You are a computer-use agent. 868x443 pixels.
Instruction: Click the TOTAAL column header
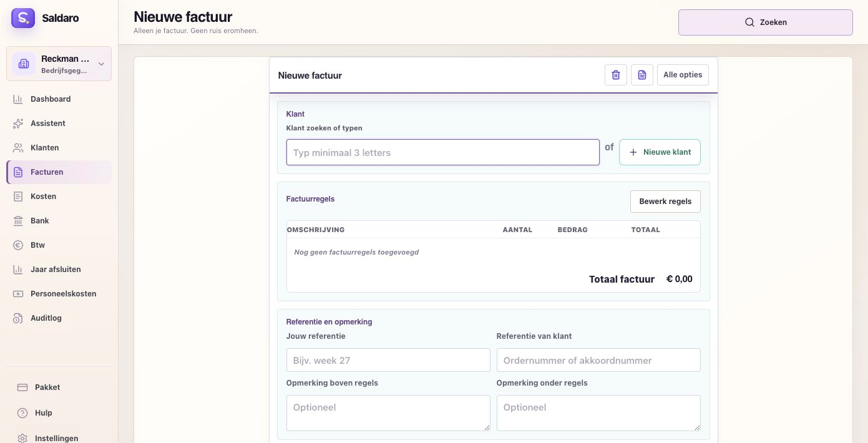point(645,230)
